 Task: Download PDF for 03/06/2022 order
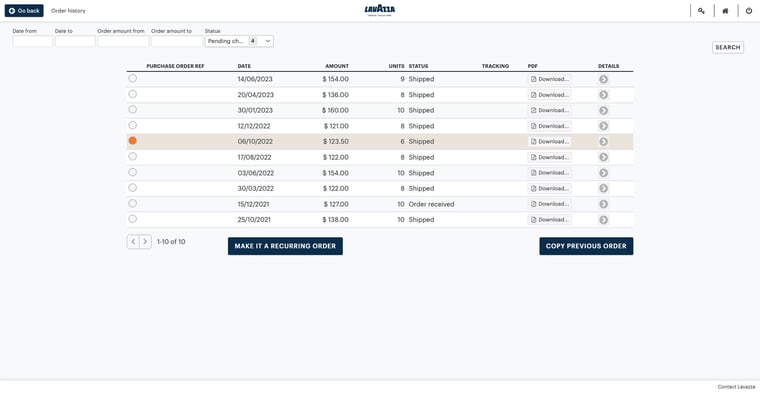point(550,173)
